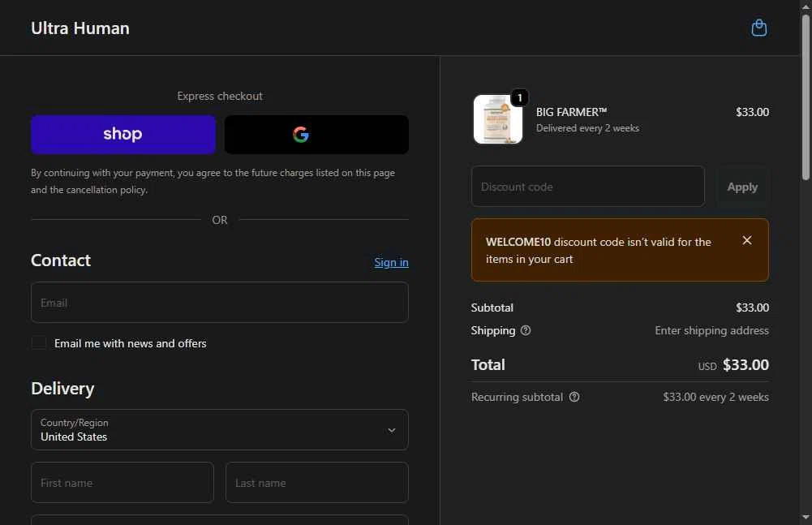Click the page vertical scrollbar
Image resolution: width=812 pixels, height=525 pixels.
click(806, 97)
